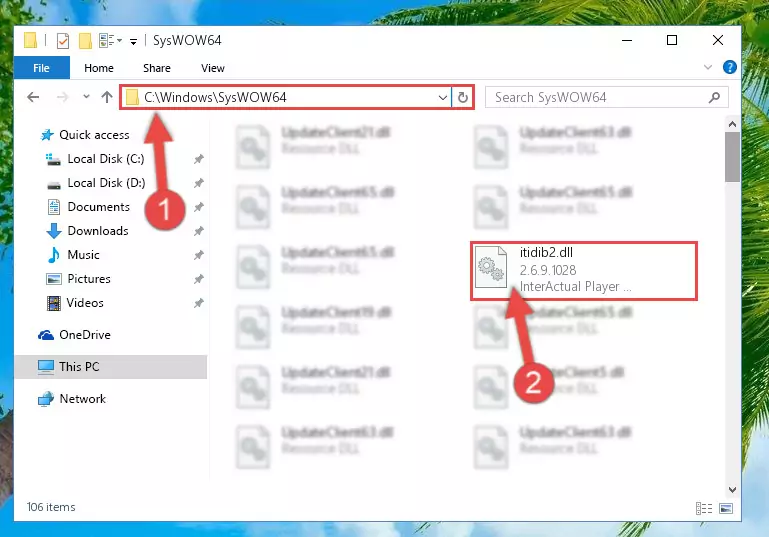Viewport: 769px width, 537px height.
Task: Click the pin icon next to Documents
Action: (199, 207)
